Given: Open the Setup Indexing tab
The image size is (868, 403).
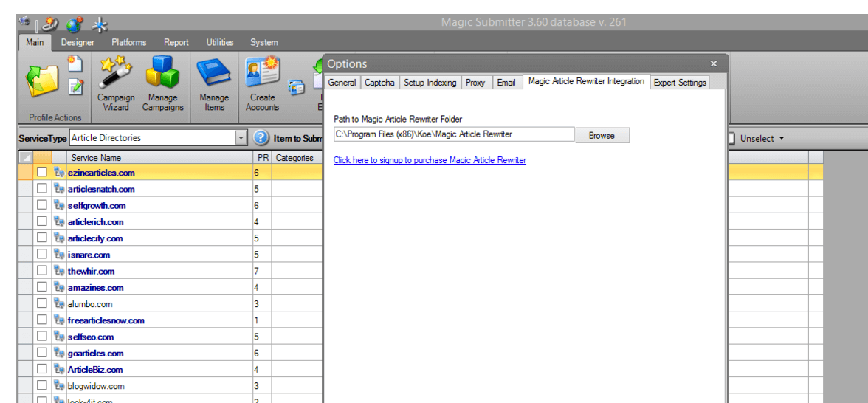Looking at the screenshot, I should click(x=430, y=83).
